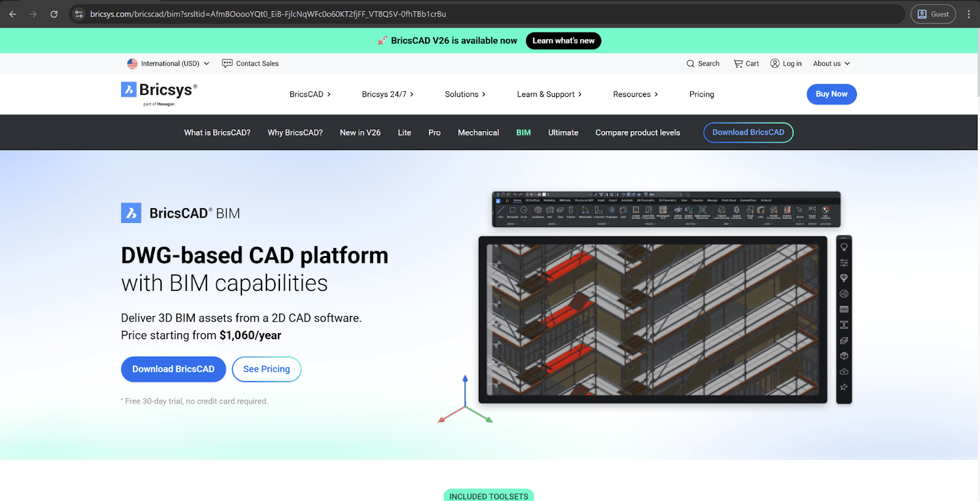The width and height of the screenshot is (980, 501).
Task: Expand the Solutions navigation menu
Action: point(465,94)
